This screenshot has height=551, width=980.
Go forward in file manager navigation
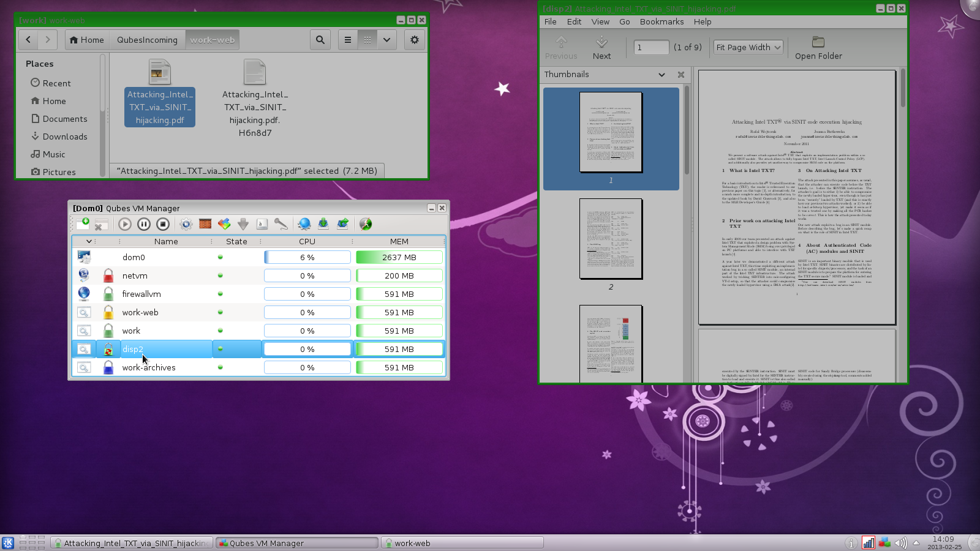click(48, 40)
